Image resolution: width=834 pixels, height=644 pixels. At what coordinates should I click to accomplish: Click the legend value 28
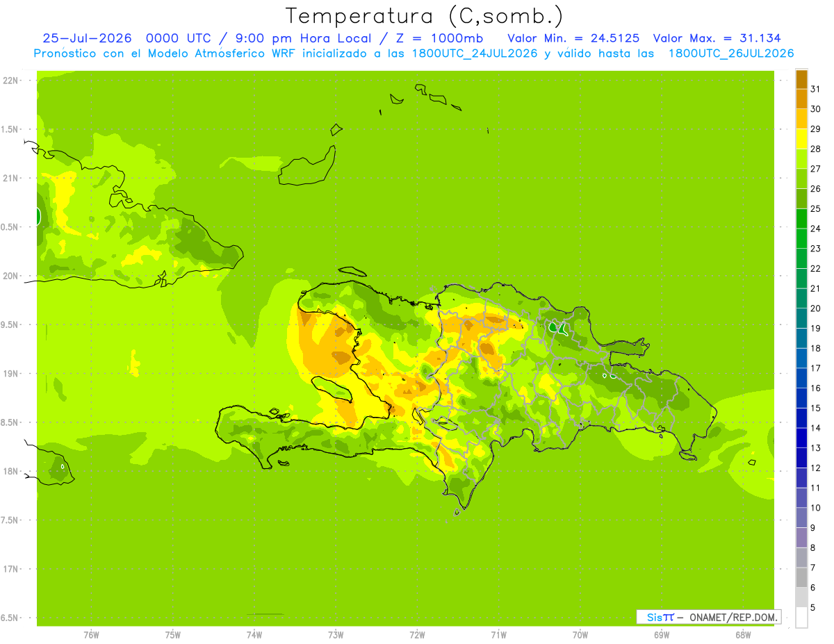[815, 149]
